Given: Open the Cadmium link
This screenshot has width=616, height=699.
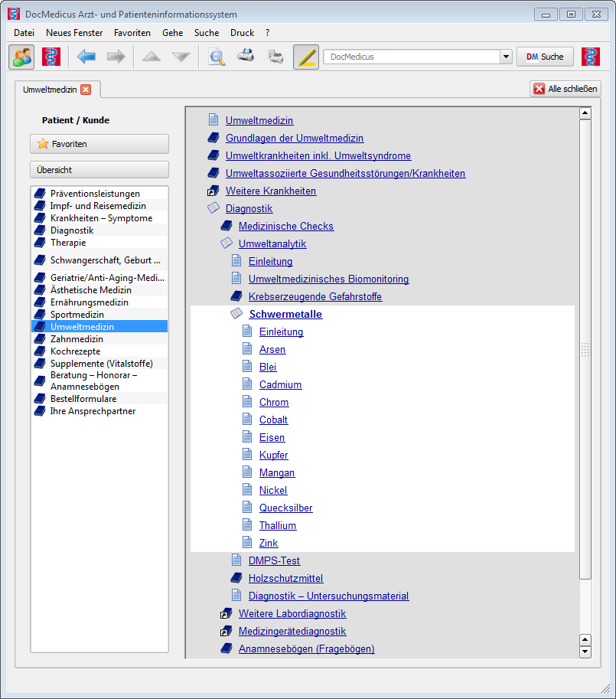Looking at the screenshot, I should click(281, 384).
